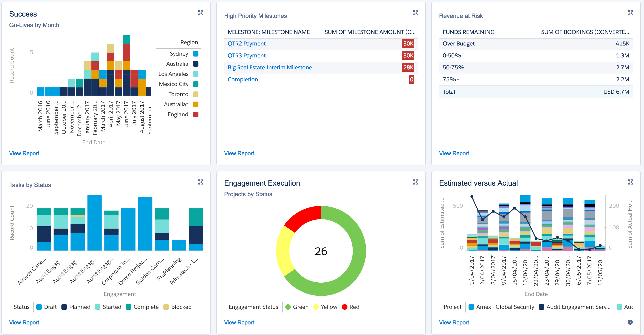This screenshot has width=644, height=335.
Task: Expand the Estimated versus Actual widget
Action: (x=630, y=182)
